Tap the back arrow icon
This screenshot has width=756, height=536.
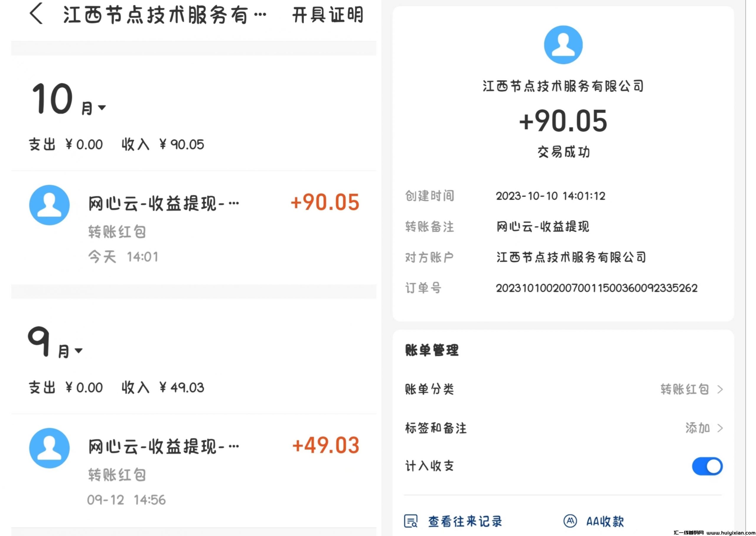(36, 14)
